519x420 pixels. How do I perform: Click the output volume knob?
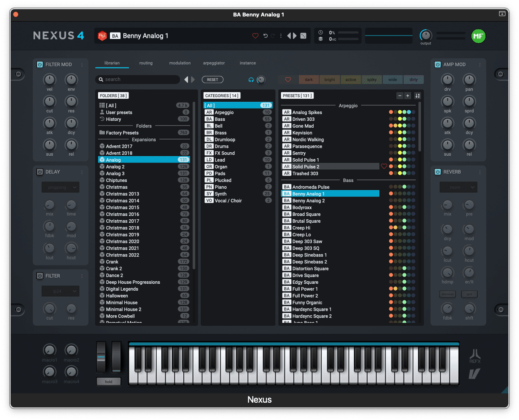coord(426,35)
